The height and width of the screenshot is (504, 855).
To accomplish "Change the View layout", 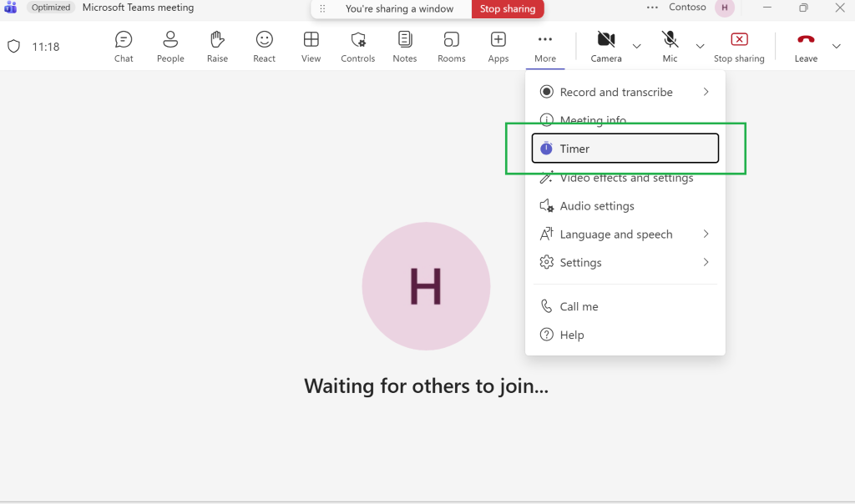I will click(x=311, y=47).
